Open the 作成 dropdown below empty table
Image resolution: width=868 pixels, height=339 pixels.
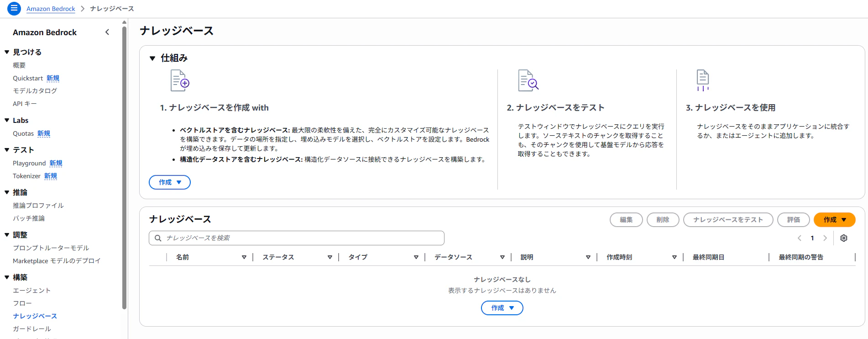(502, 308)
